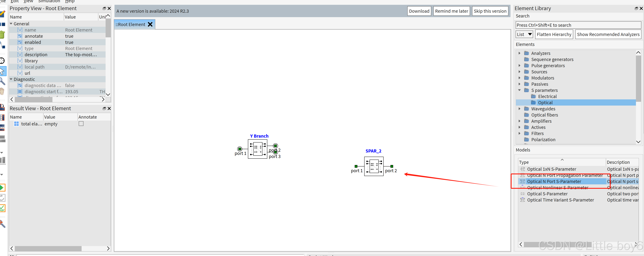Open the List view dropdown

[x=524, y=34]
